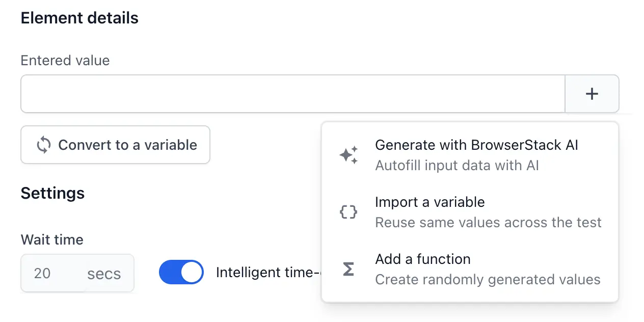Click the Wait time seconds field showing 20

coord(43,274)
